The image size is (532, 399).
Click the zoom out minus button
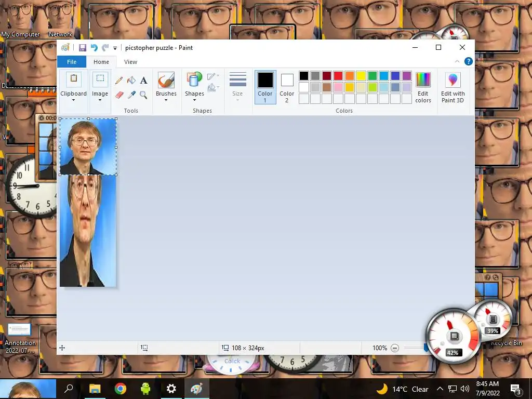tap(395, 348)
